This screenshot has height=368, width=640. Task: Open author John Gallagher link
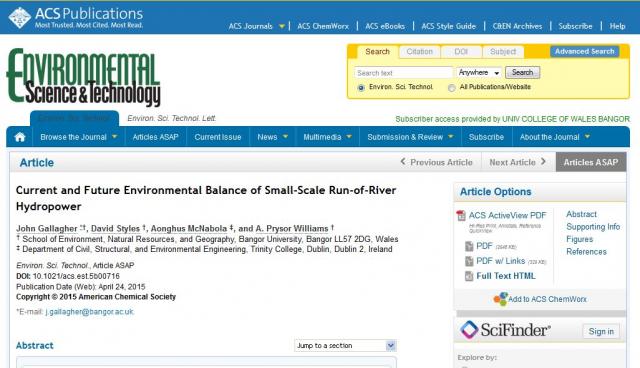click(x=47, y=228)
